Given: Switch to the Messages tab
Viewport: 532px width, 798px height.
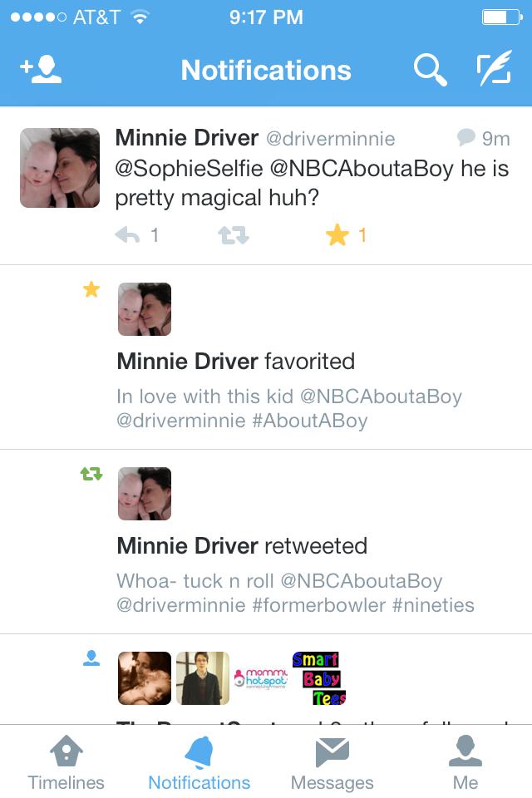Looking at the screenshot, I should pos(332,763).
